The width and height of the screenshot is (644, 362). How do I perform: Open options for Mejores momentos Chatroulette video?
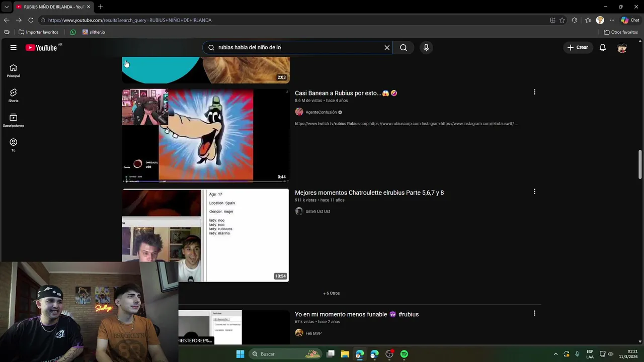point(534,192)
